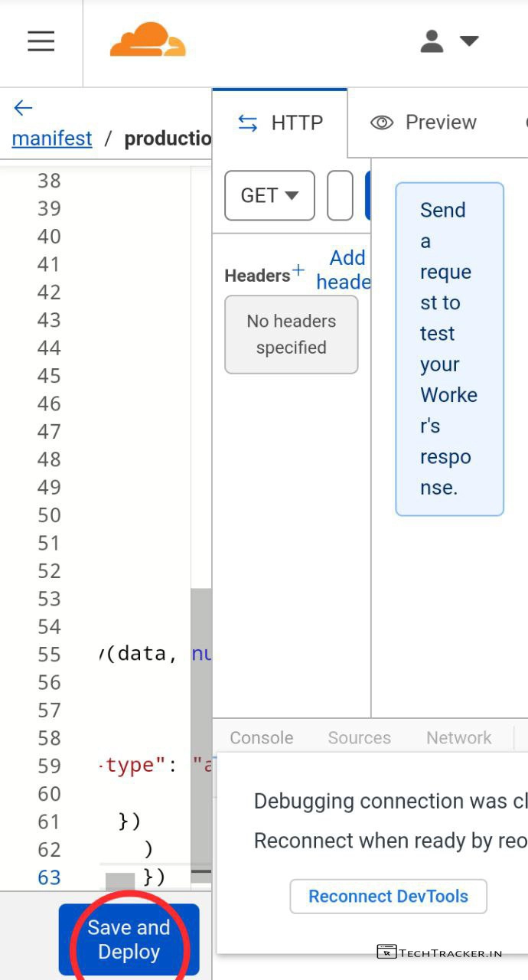The image size is (528, 980).
Task: Open the Sources devtools tab
Action: [359, 738]
